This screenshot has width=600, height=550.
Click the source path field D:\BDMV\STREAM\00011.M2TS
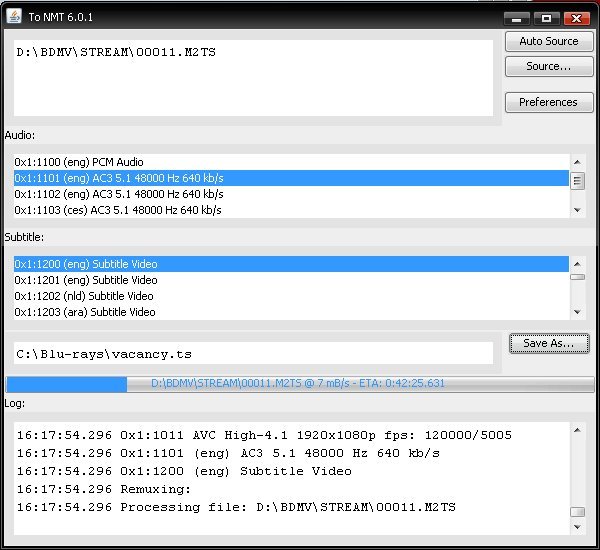click(x=253, y=78)
